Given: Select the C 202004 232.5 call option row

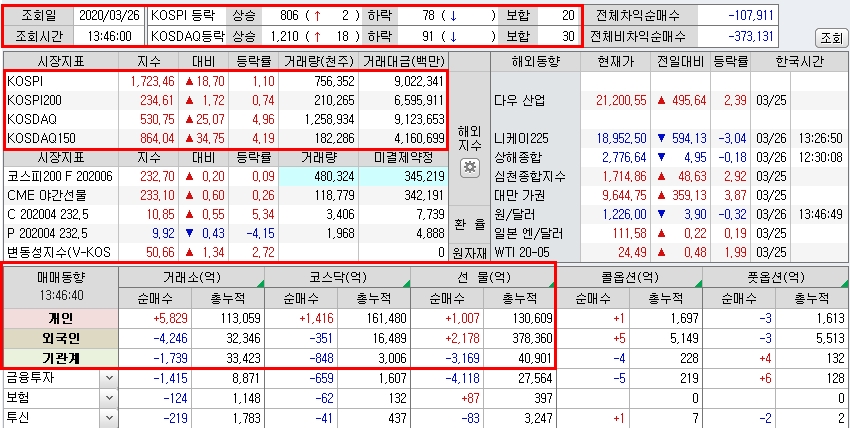Looking at the screenshot, I should 226,214.
